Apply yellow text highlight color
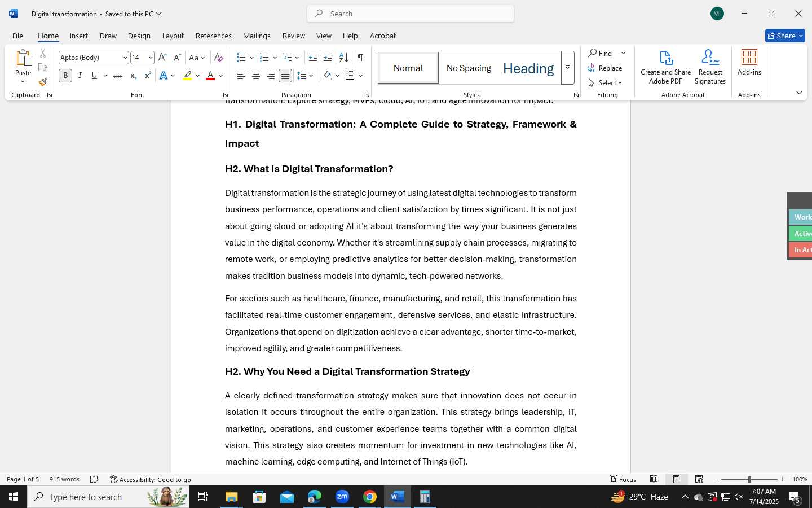The height and width of the screenshot is (508, 812). [187, 76]
